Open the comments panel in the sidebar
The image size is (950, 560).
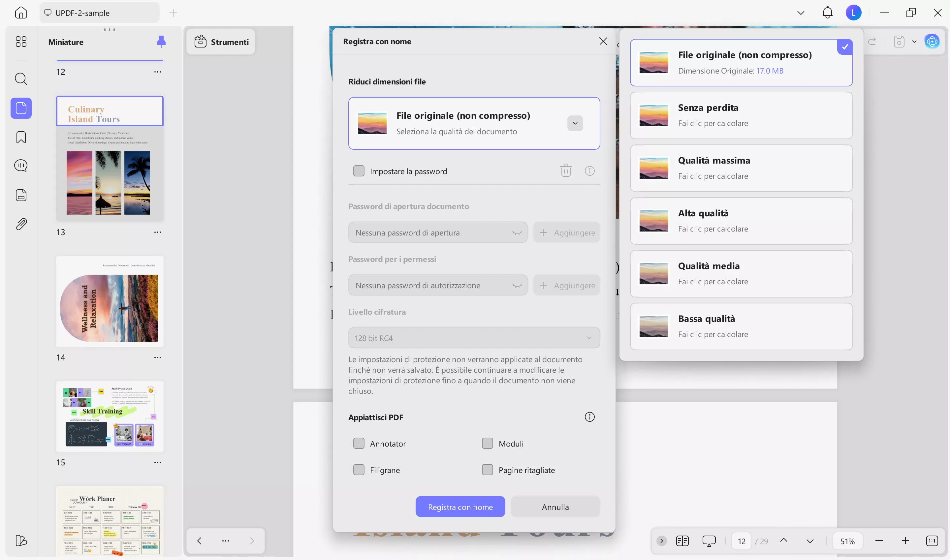pos(21,165)
